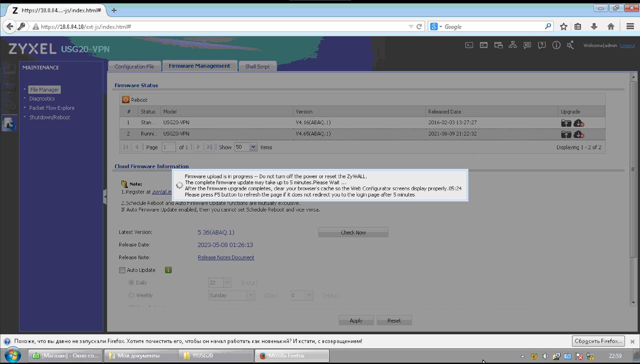Launch the Easy Mode wizard wand icon
The width and height of the screenshot is (640, 364).
point(570,45)
